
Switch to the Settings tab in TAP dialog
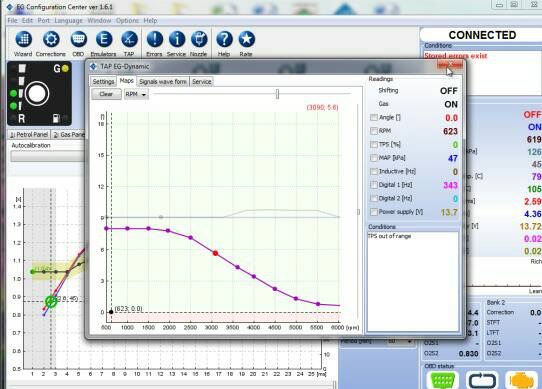click(x=103, y=82)
